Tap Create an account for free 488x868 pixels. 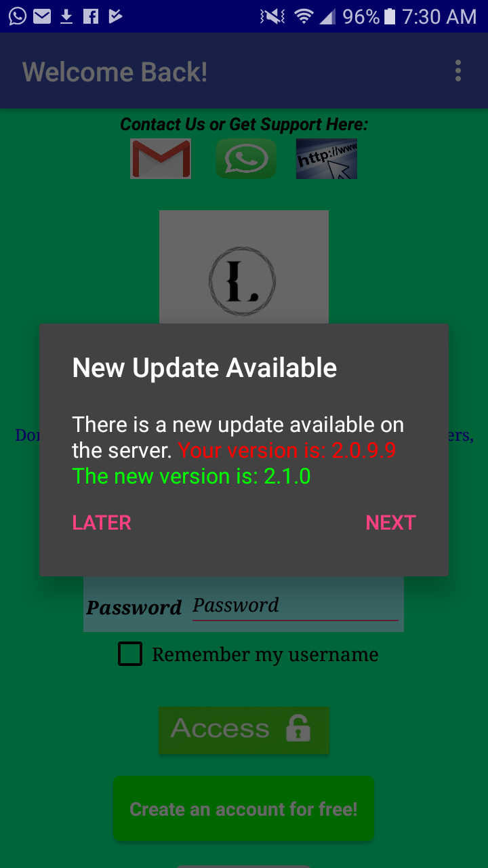[244, 809]
